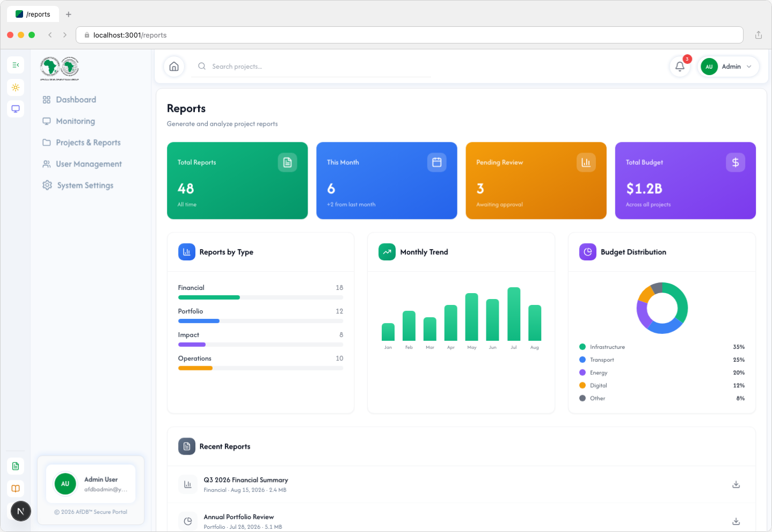
Task: Open a new browser tab
Action: [68, 14]
